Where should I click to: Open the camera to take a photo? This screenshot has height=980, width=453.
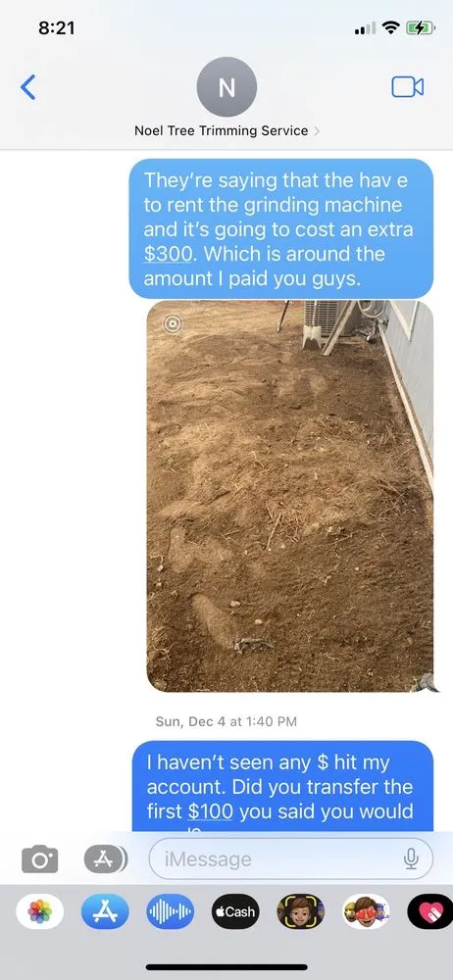click(39, 859)
